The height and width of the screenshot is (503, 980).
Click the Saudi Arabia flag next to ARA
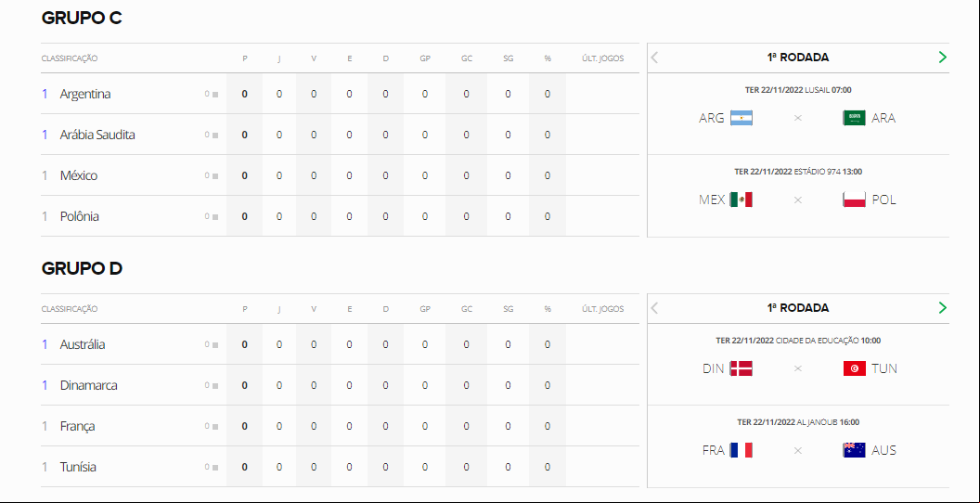tap(854, 118)
